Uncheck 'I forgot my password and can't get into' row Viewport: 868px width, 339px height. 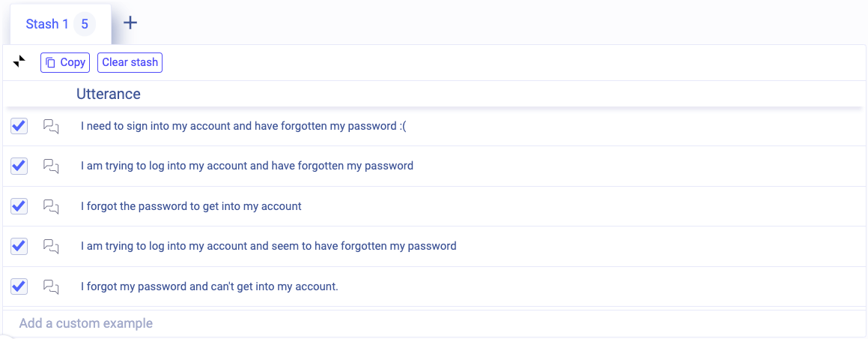(19, 286)
